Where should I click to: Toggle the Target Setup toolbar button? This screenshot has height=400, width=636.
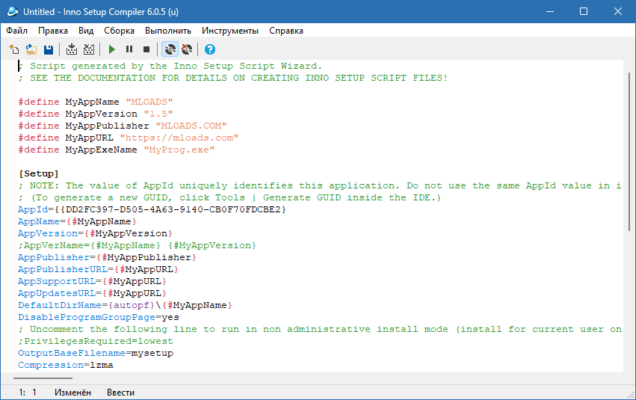pyautogui.click(x=170, y=49)
